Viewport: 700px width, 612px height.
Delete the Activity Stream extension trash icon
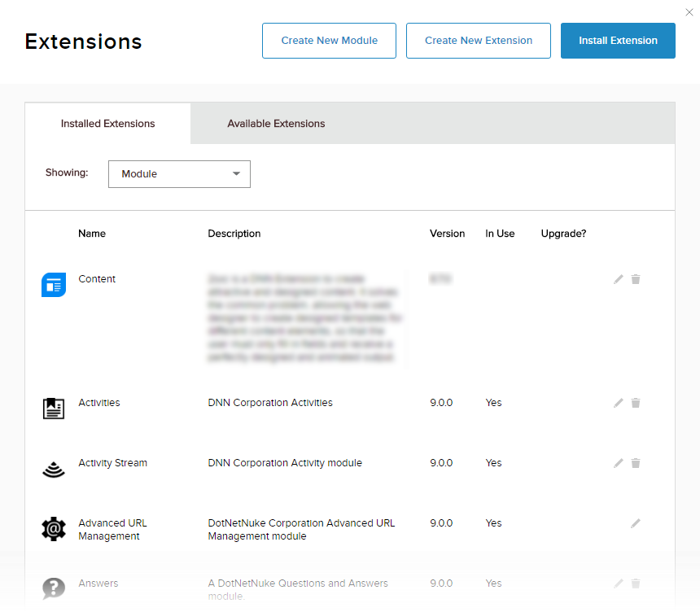coord(636,463)
